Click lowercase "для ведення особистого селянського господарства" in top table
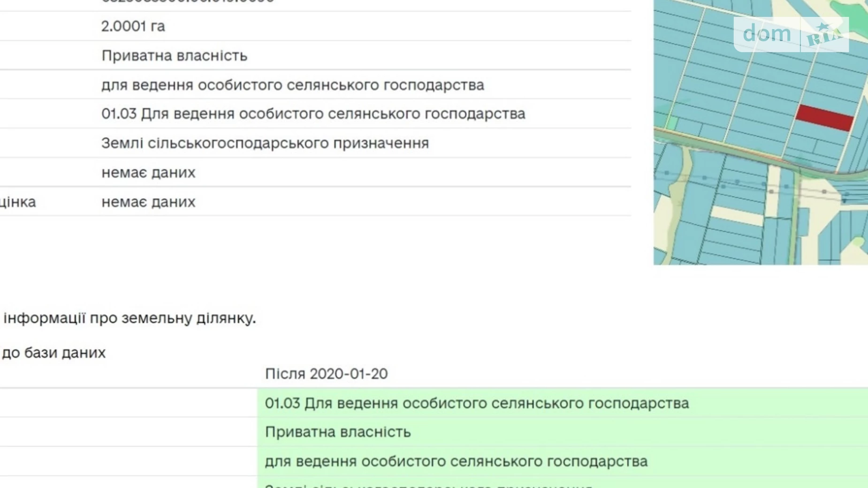The width and height of the screenshot is (868, 488). (293, 85)
